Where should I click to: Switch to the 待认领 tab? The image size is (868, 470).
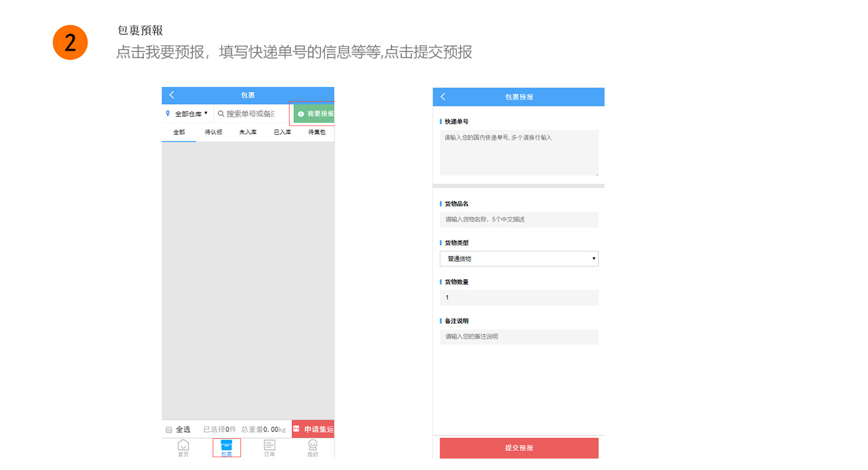(x=213, y=132)
